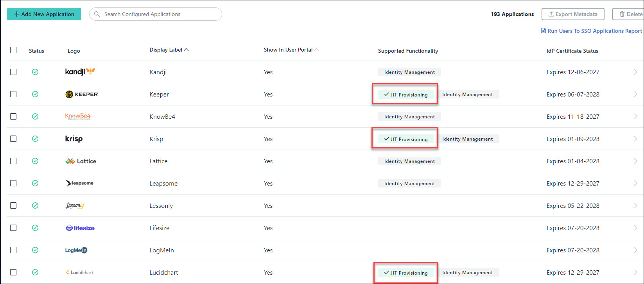
Task: Click the Kandji application logo
Action: [79, 71]
